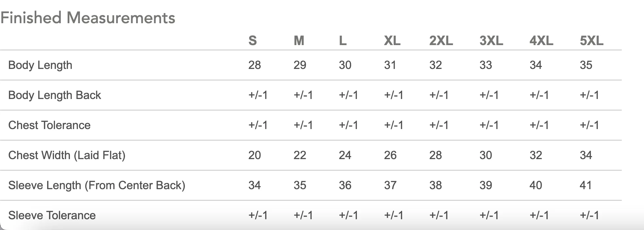Click Body Length value 35 for 5XL
644x230 pixels.
coord(586,65)
